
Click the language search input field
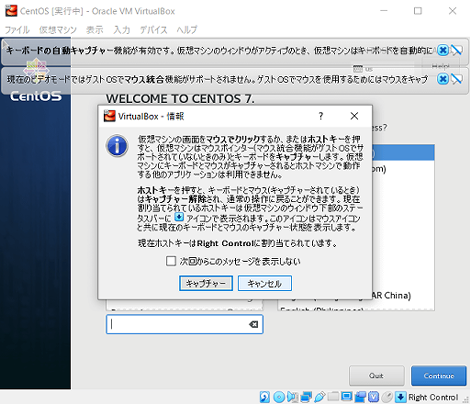(x=185, y=324)
